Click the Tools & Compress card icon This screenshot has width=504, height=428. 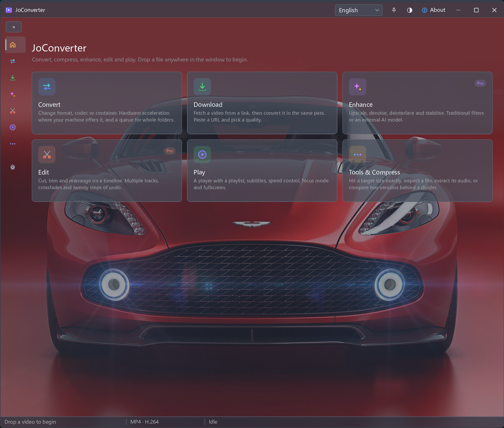pos(358,154)
